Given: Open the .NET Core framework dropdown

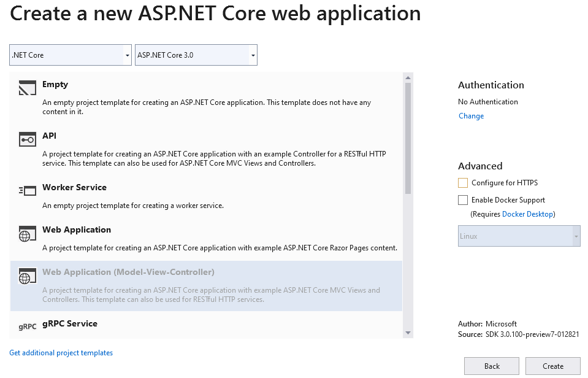Looking at the screenshot, I should (x=71, y=55).
